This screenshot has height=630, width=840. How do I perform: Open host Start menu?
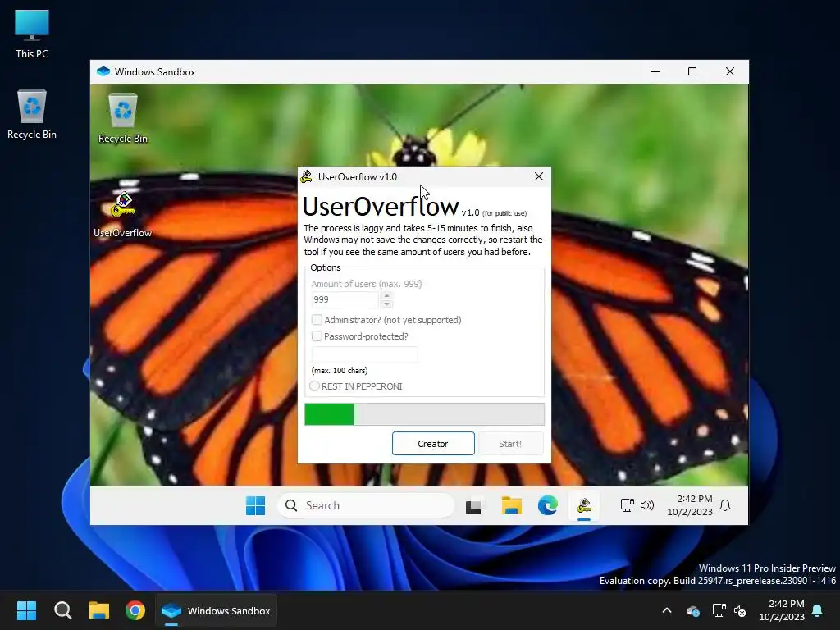[26, 610]
